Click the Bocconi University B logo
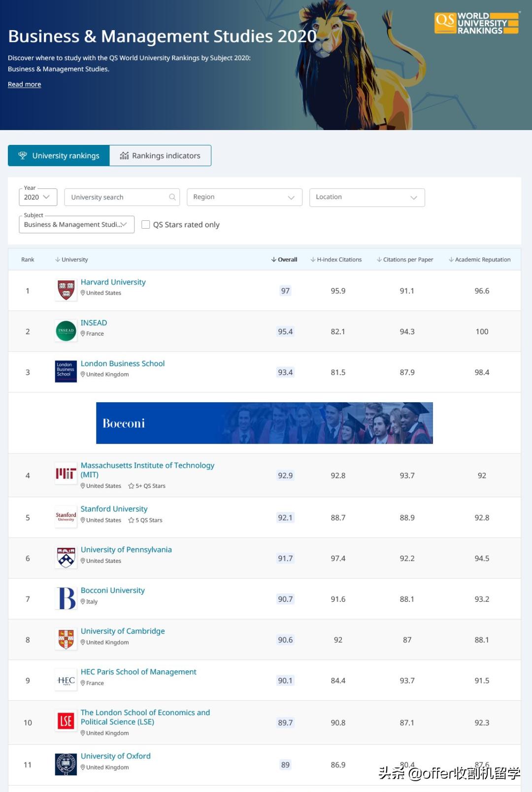The width and height of the screenshot is (532, 792). pos(66,598)
